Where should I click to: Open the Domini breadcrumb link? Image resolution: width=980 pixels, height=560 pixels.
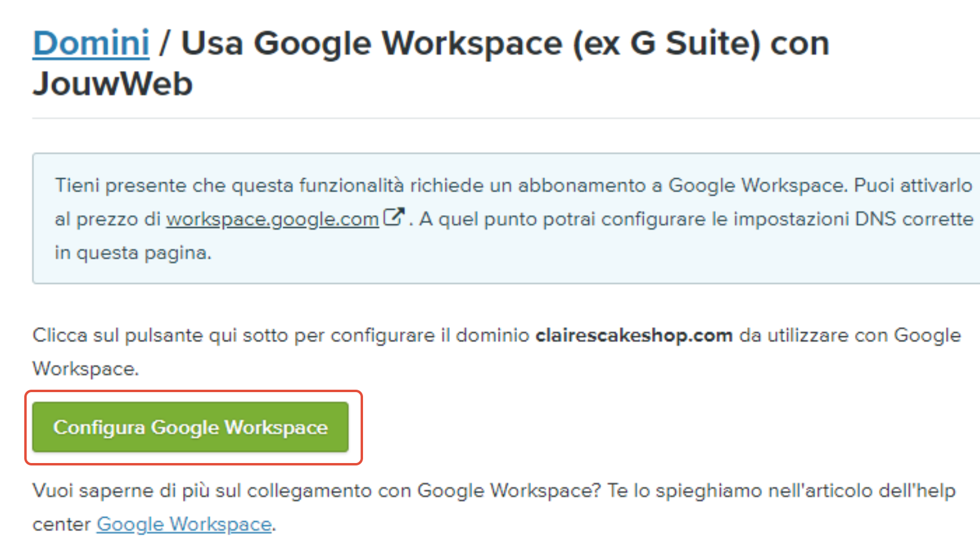pos(91,44)
